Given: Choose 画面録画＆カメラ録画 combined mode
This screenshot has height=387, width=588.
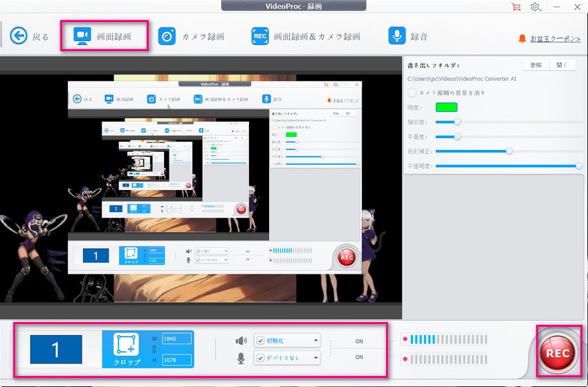Looking at the screenshot, I should [x=306, y=37].
